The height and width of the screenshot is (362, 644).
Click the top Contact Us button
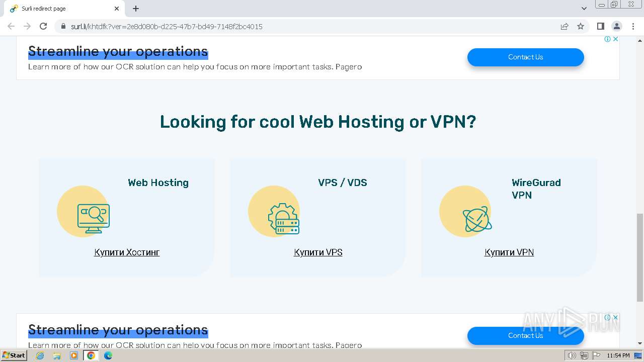coord(525,57)
